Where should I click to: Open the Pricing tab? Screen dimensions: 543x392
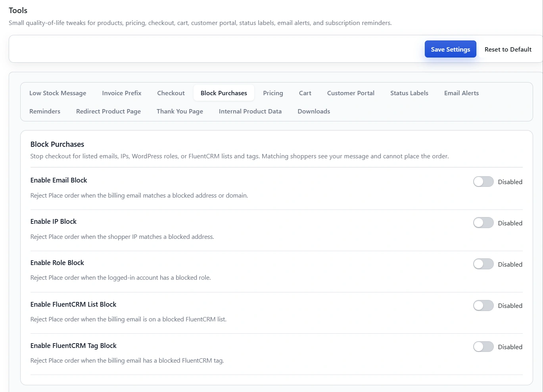click(x=273, y=93)
